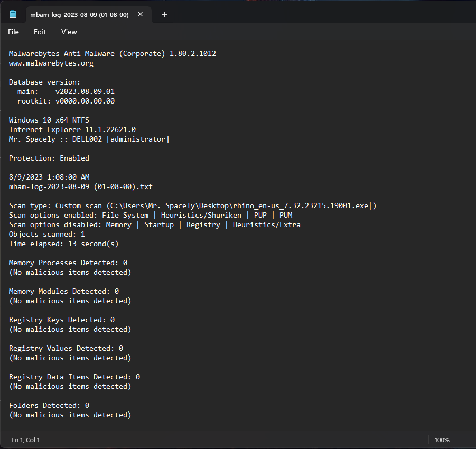Click the main: v2023.08.09.01 line
Viewport: 476px width, 449px height.
(66, 91)
